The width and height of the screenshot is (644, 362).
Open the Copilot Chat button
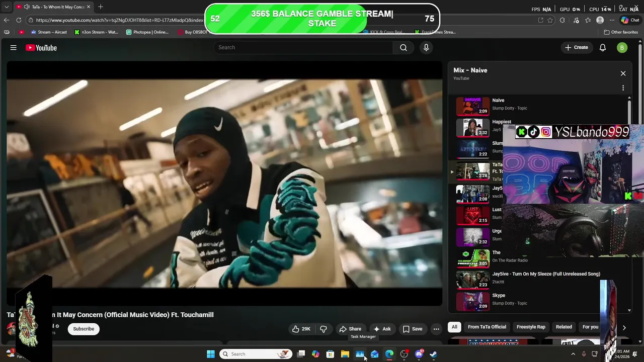(630, 20)
